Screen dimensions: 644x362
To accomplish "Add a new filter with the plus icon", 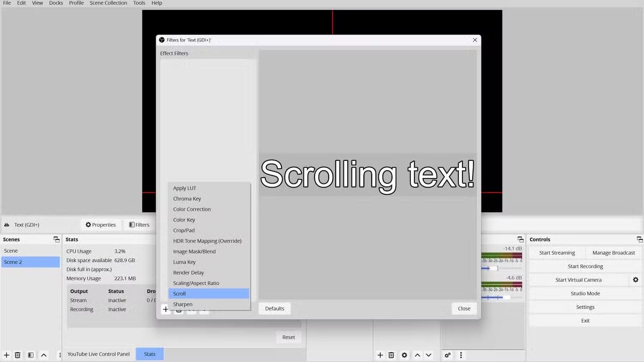I will (165, 309).
